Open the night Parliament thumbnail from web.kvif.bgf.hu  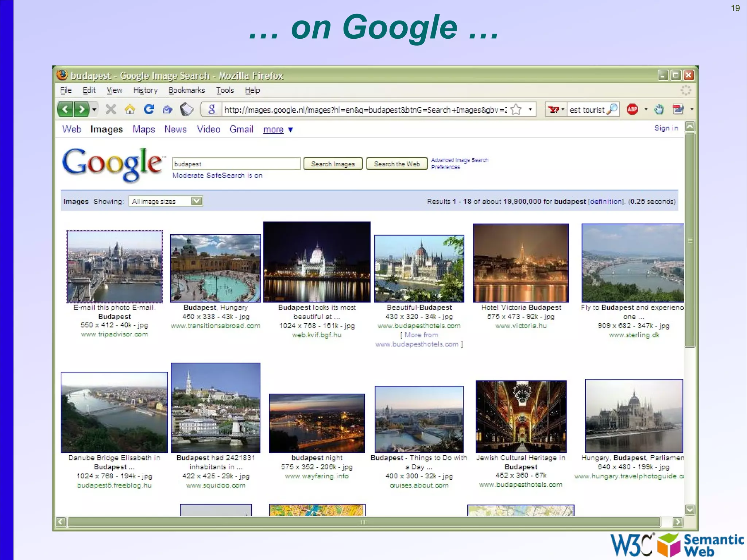coord(317,262)
